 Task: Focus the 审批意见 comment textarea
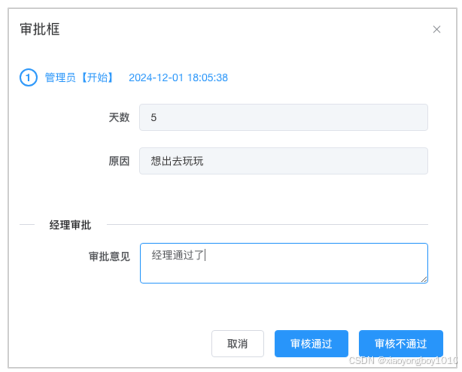coord(284,263)
